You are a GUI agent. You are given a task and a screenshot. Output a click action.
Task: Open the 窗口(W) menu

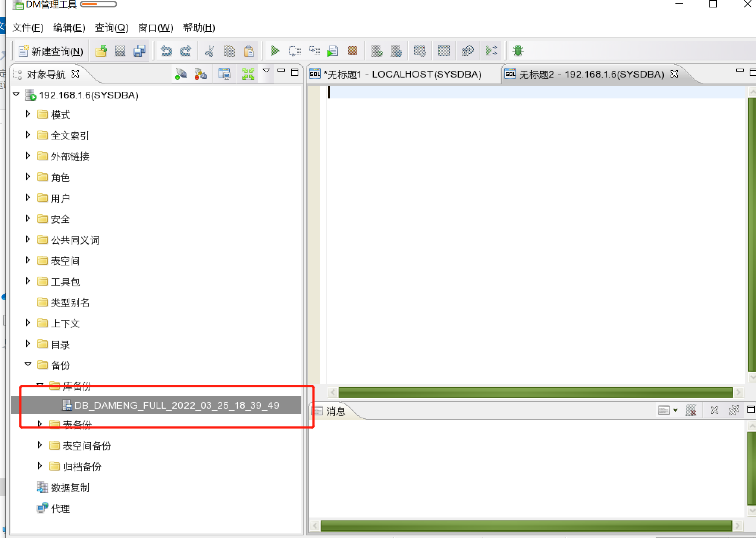pos(156,28)
